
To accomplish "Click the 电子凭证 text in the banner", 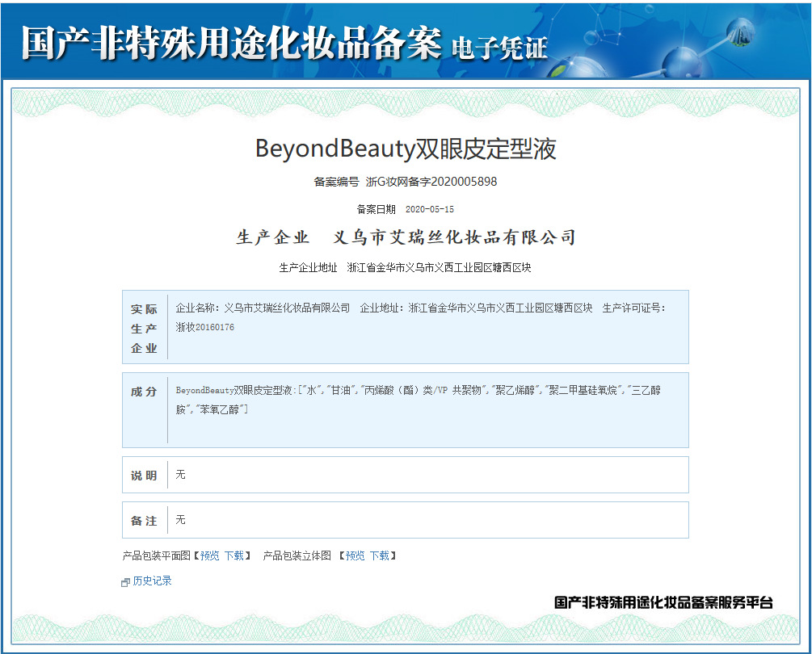I will 500,47.
